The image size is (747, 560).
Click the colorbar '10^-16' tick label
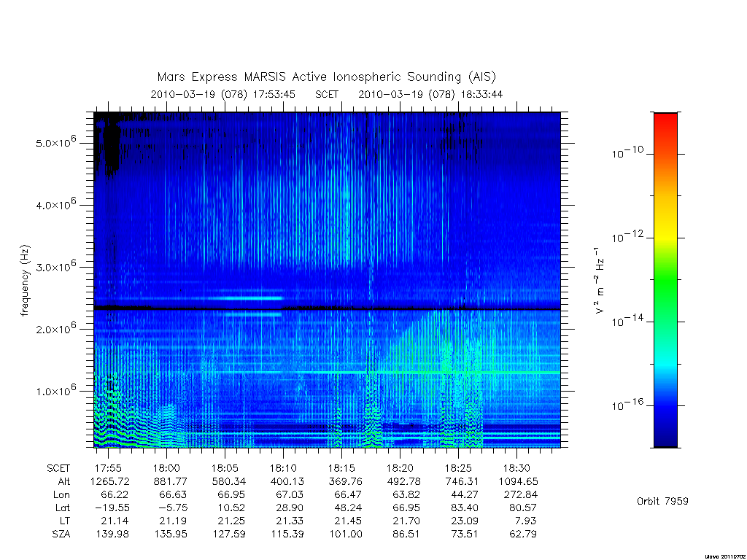click(x=627, y=404)
